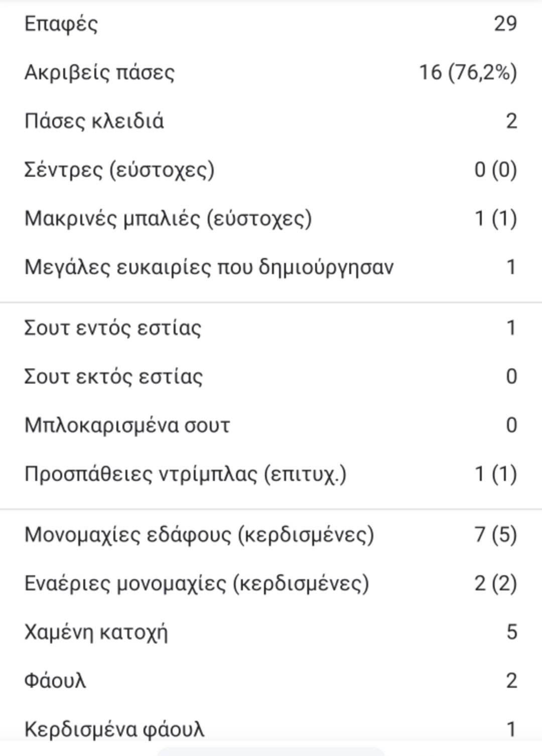Tap the Χαμένη κατοχή value 5
The width and height of the screenshot is (542, 756).
(511, 632)
